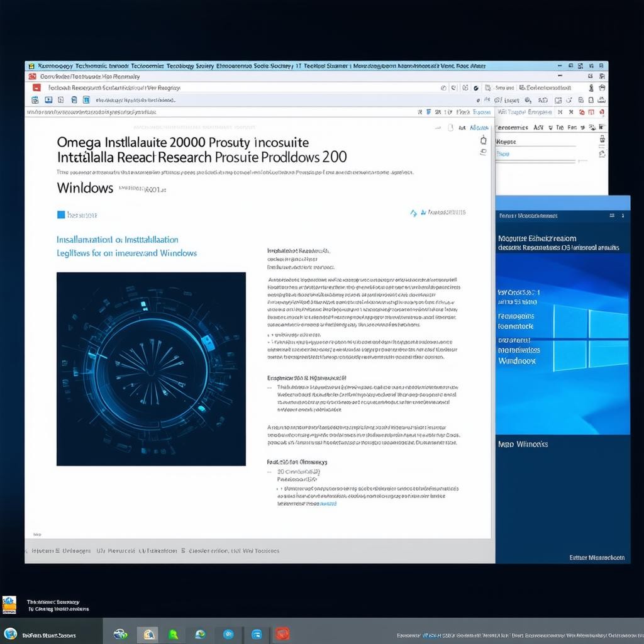This screenshot has height=644, width=644.
Task: Open the desktop shortcut icon above the taskbar
Action: [x=9, y=604]
